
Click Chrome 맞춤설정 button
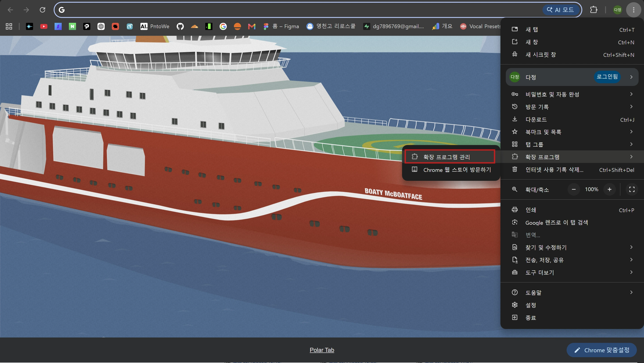coord(602,350)
